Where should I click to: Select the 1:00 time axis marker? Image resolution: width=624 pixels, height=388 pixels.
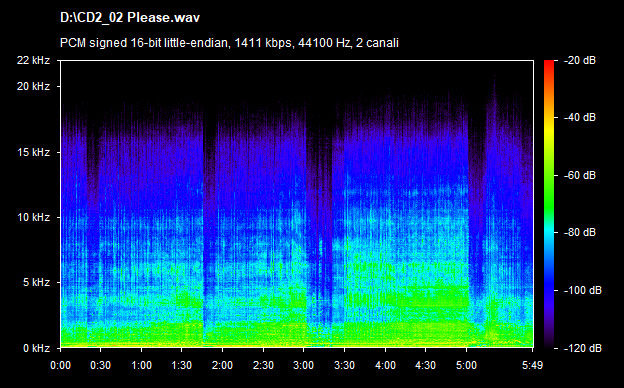pyautogui.click(x=142, y=365)
